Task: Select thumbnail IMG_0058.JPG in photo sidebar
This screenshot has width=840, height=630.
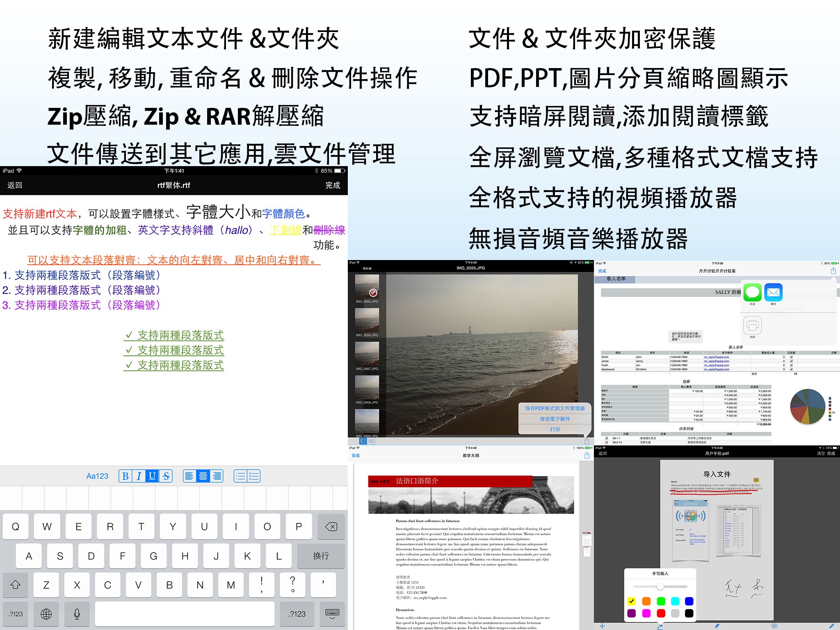Action: [x=367, y=388]
